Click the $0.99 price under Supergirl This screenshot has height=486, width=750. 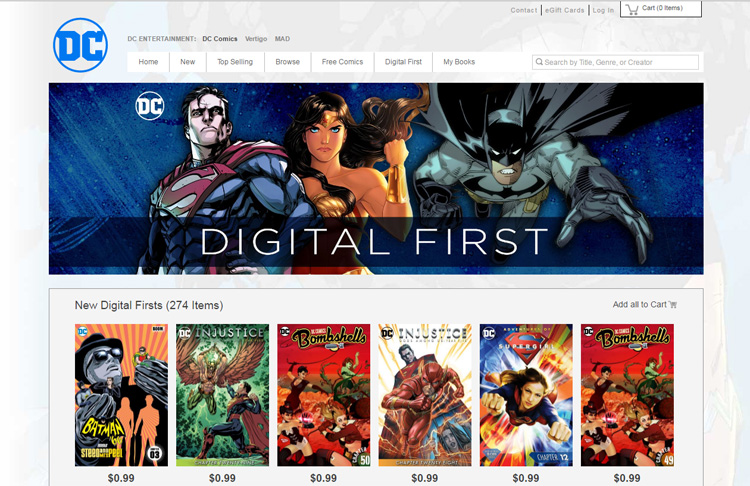(526, 478)
